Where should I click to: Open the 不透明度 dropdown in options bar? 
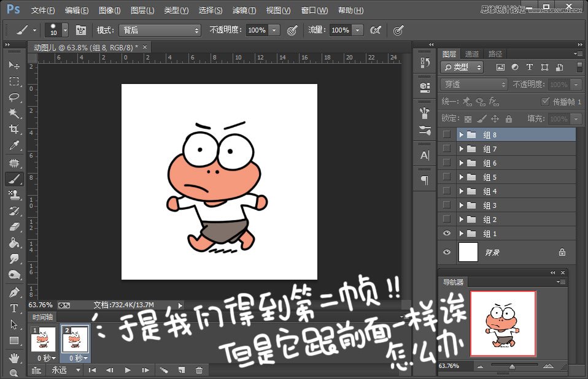click(x=274, y=30)
